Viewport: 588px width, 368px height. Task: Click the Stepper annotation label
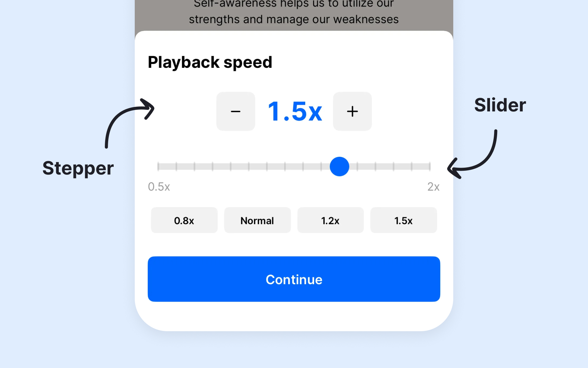[x=78, y=169]
